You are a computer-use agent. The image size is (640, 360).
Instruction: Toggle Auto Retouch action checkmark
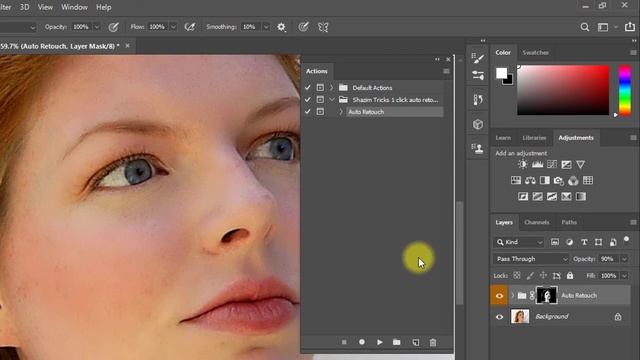pyautogui.click(x=308, y=111)
